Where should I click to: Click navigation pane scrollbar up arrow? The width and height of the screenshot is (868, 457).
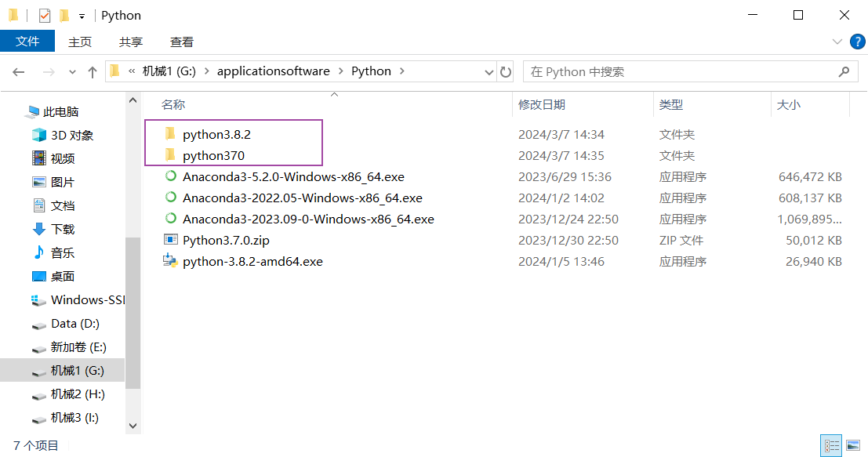[x=133, y=100]
